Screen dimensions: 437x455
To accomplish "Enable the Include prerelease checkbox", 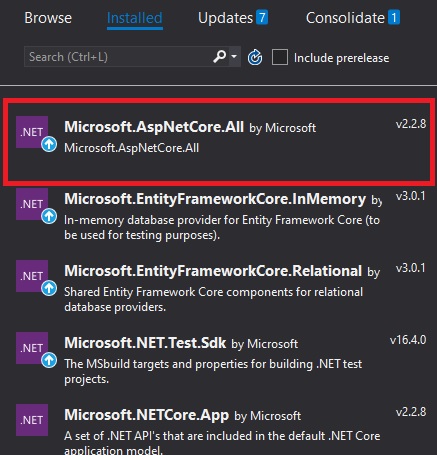I will 280,57.
